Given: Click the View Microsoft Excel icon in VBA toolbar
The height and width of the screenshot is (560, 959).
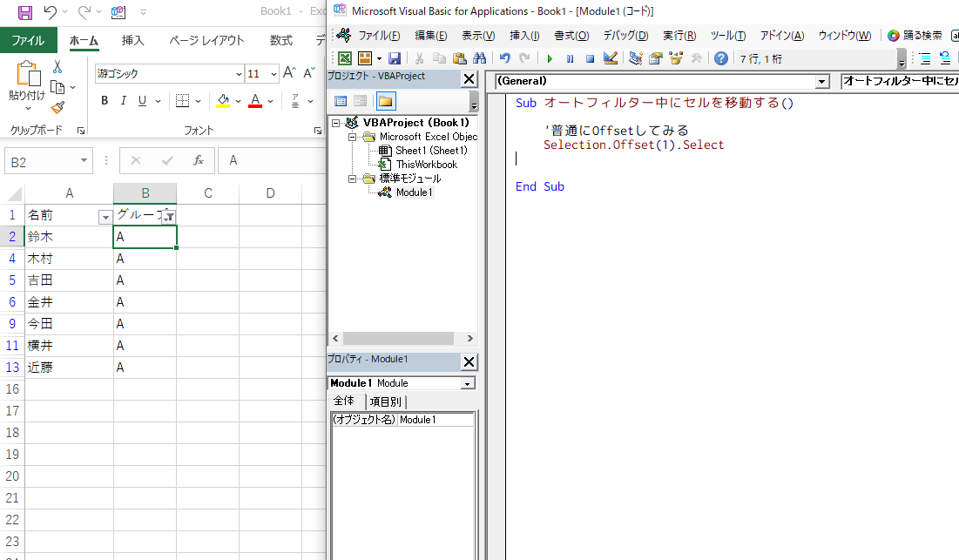Looking at the screenshot, I should pos(345,58).
